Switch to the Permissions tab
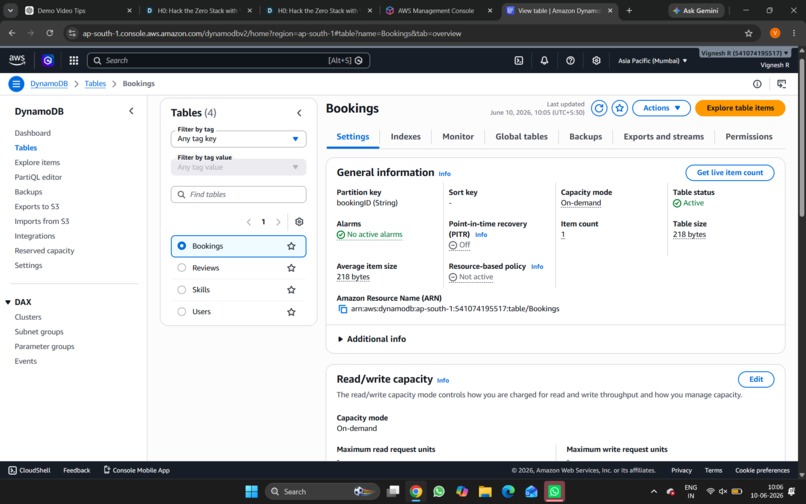This screenshot has height=504, width=806. coord(749,137)
